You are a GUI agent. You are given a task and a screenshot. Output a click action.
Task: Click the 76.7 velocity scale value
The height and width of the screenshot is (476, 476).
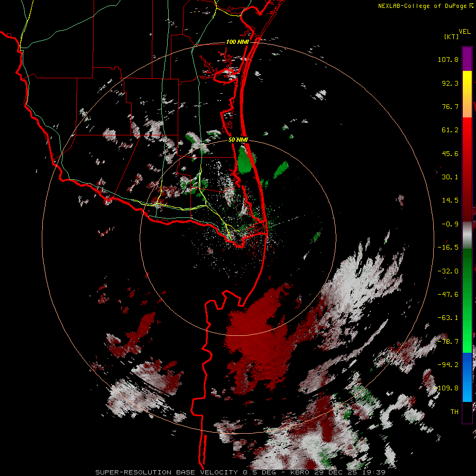click(450, 106)
